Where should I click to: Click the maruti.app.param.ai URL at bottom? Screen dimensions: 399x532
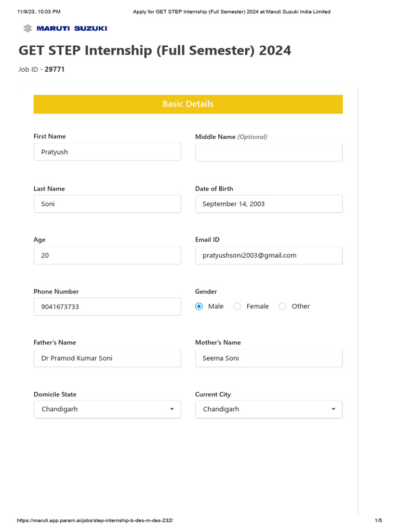point(95,521)
